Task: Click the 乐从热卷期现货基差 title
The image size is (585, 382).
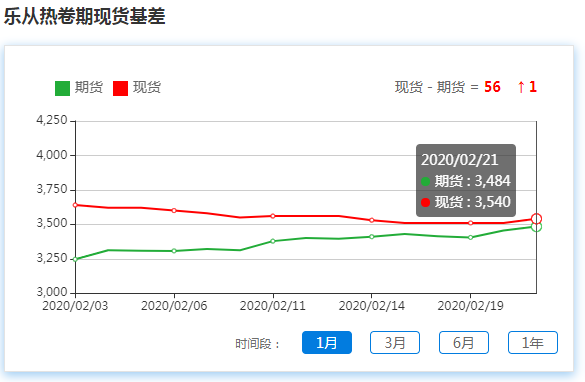Action: pos(85,16)
